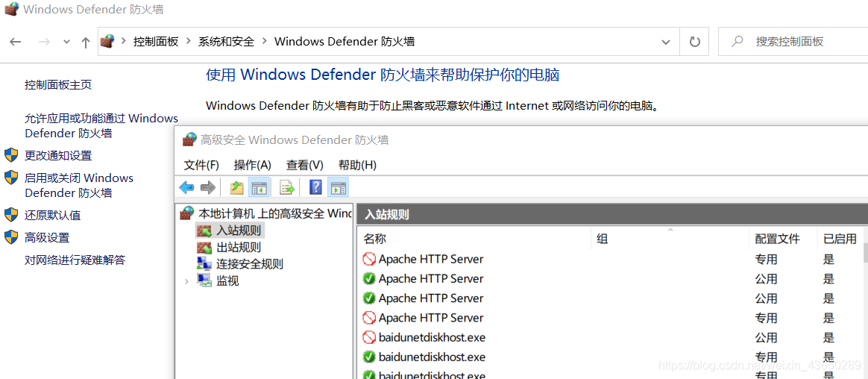Image resolution: width=868 pixels, height=379 pixels.
Task: Select 监视 in the tree
Action: 227,281
